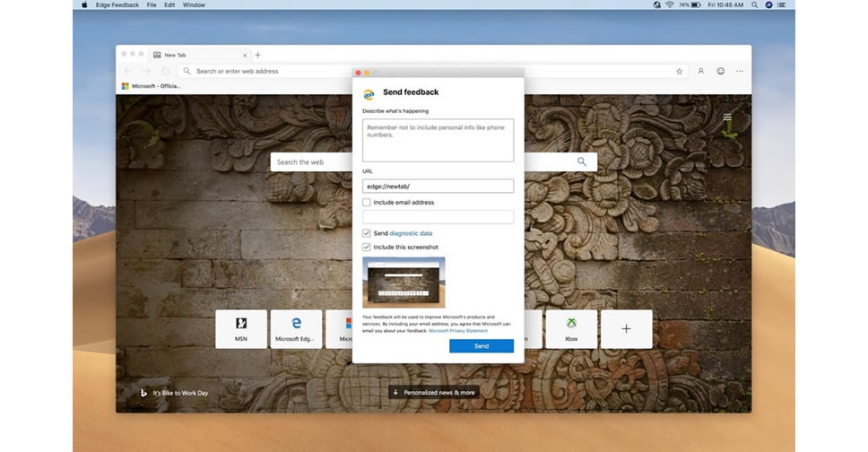
Task: Enable the Include email address checkbox
Action: click(367, 203)
